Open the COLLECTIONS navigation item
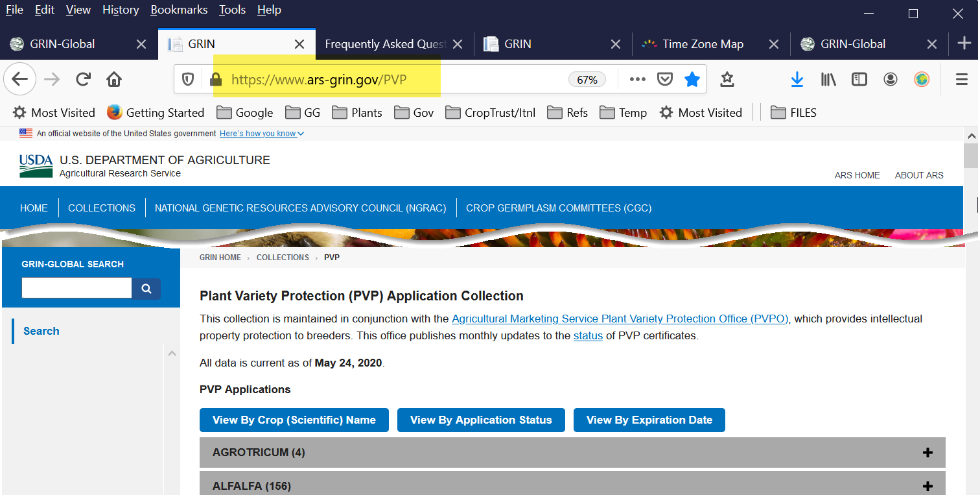 (x=102, y=208)
